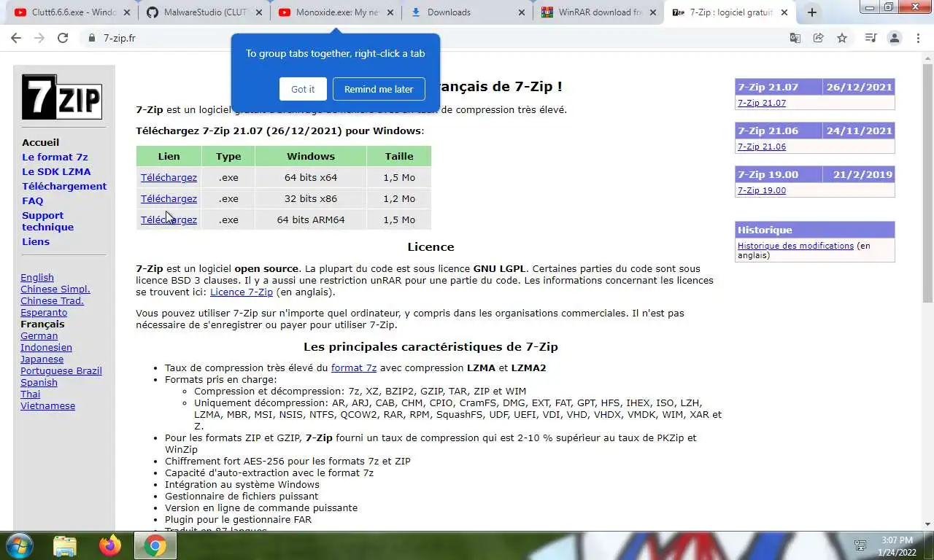
Task: Select Vietnamese language link
Action: [47, 405]
